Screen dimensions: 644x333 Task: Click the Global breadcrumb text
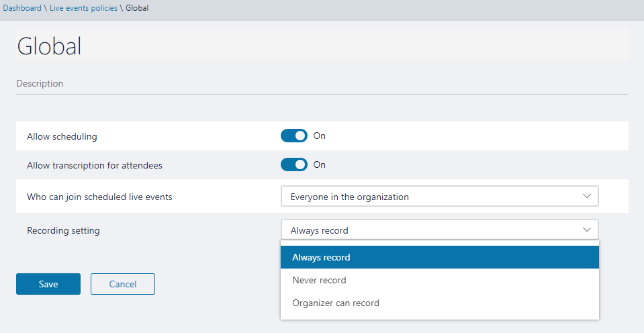click(137, 8)
